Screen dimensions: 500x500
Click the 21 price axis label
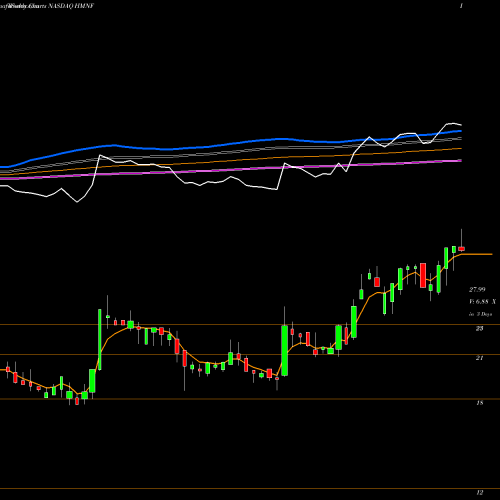pos(479,358)
